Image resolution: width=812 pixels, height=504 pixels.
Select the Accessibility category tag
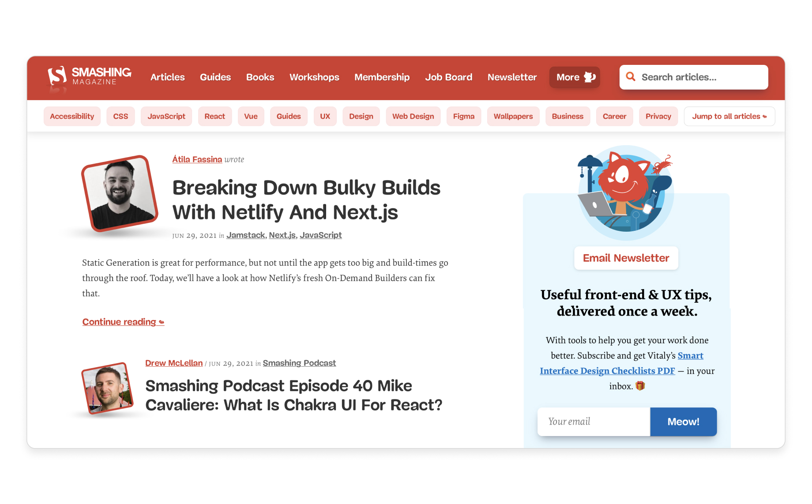point(72,117)
